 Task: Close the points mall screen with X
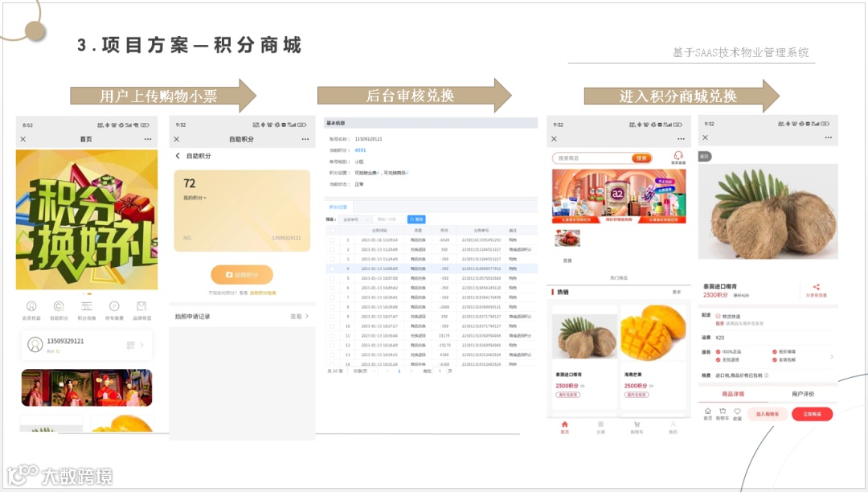click(554, 139)
